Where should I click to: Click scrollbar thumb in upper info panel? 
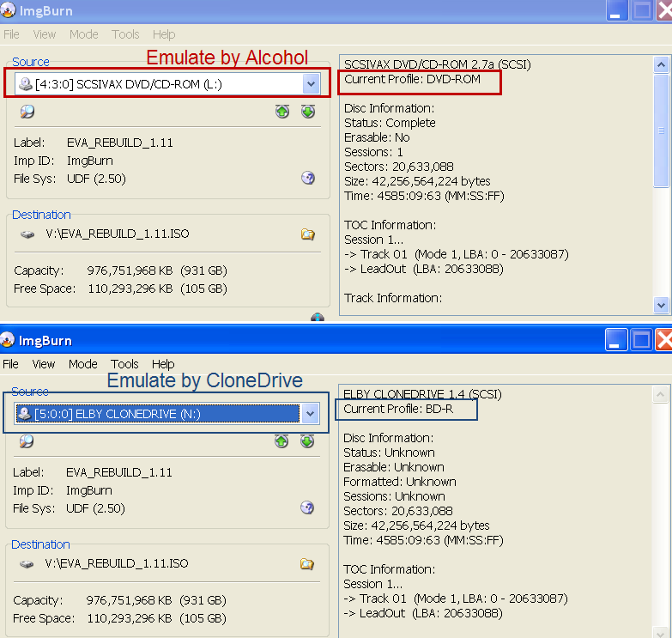(662, 131)
